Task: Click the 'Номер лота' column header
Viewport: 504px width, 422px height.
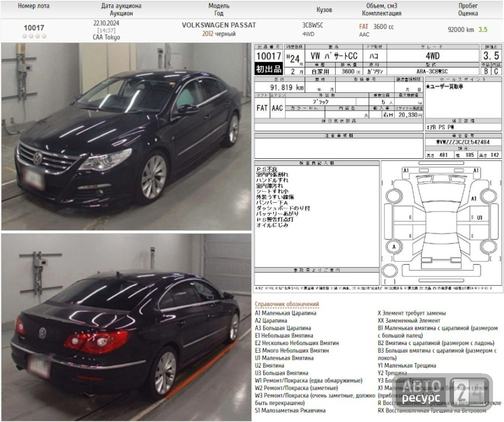Action: [34, 6]
